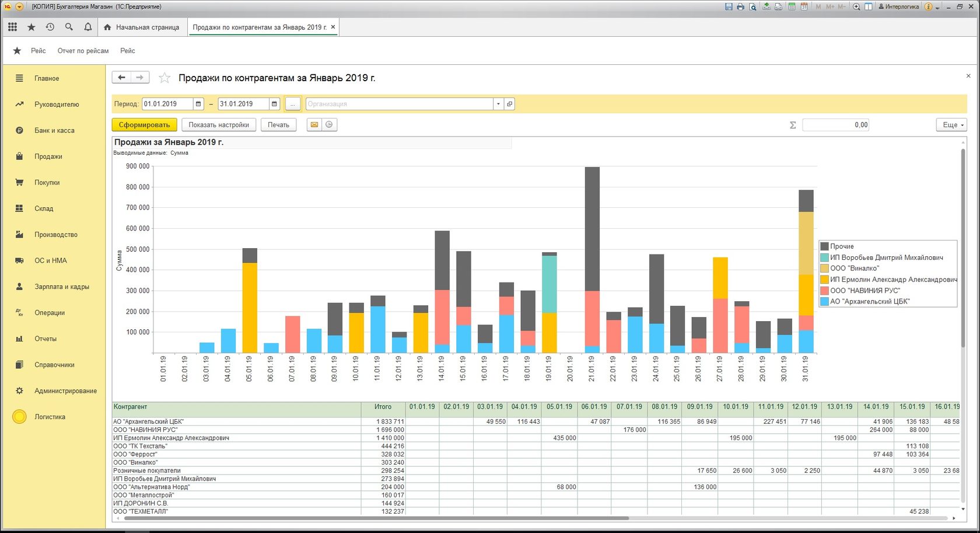Open the calendar icon in title bar

(804, 6)
